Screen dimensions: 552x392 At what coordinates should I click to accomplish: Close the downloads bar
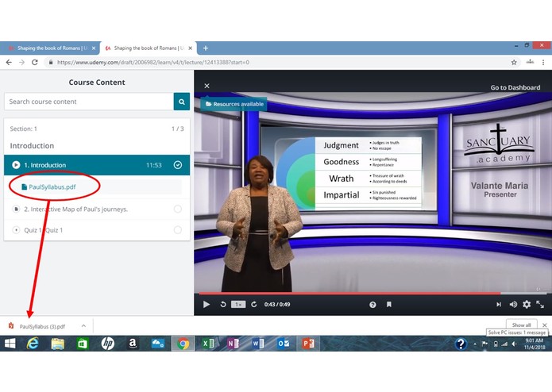click(544, 325)
